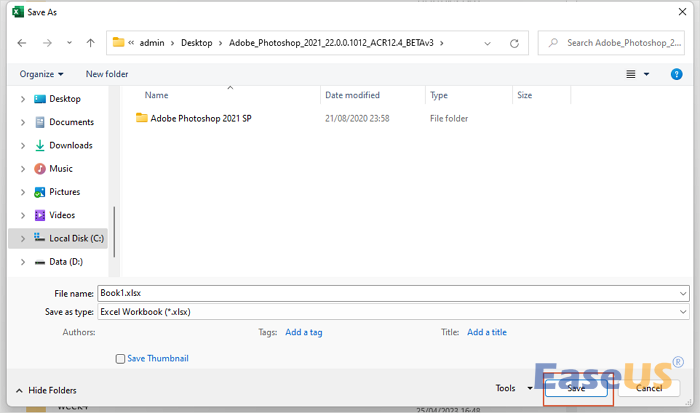This screenshot has height=413, width=700.
Task: Select Desktop in the address path
Action: point(196,43)
